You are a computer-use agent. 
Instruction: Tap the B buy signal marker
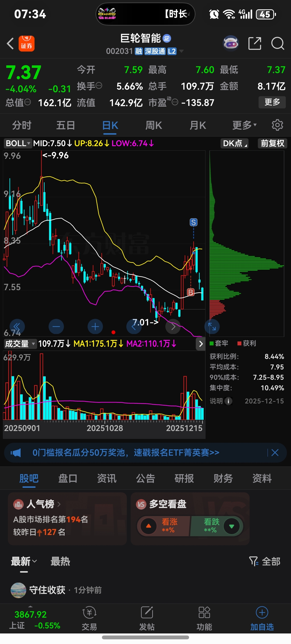190,292
